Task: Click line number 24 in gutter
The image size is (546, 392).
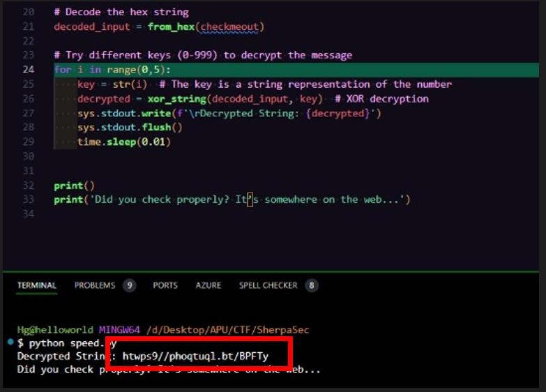Action: [29, 70]
